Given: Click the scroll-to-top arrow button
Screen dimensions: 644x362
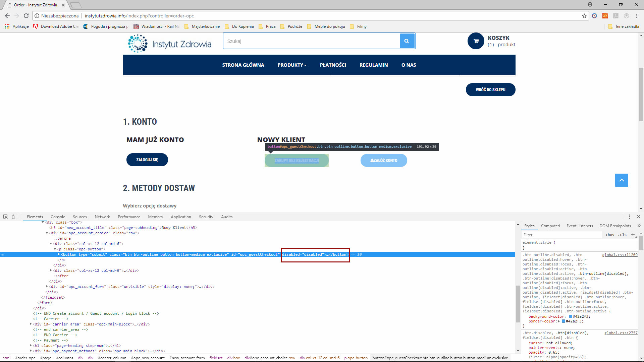Looking at the screenshot, I should tap(621, 180).
